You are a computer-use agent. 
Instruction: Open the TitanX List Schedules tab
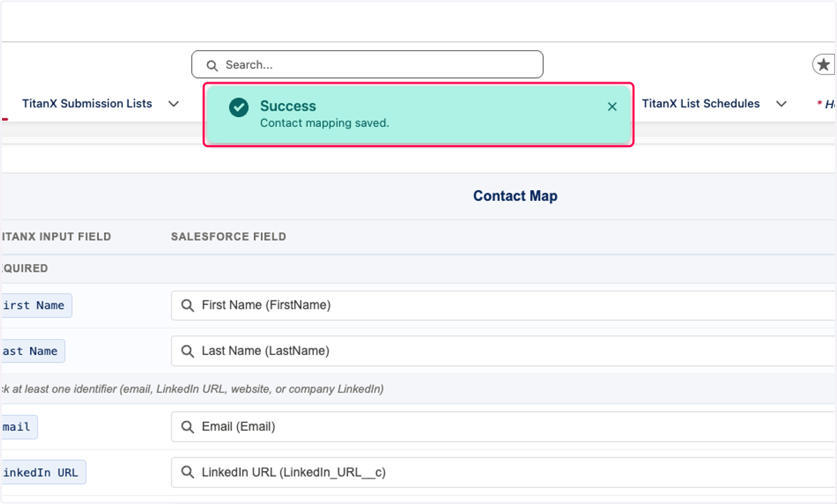point(701,104)
